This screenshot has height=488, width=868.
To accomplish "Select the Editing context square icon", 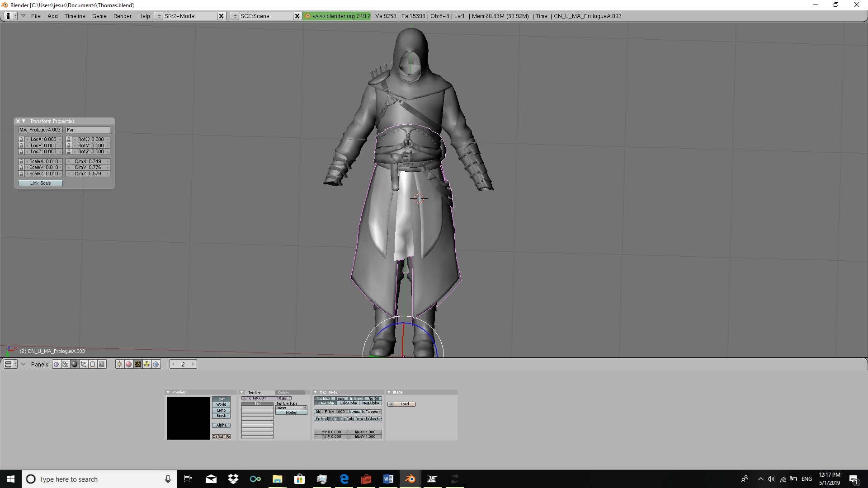I will coord(93,364).
